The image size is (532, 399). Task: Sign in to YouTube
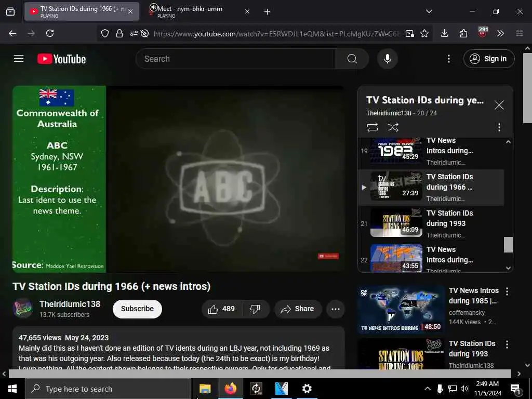tap(488, 59)
